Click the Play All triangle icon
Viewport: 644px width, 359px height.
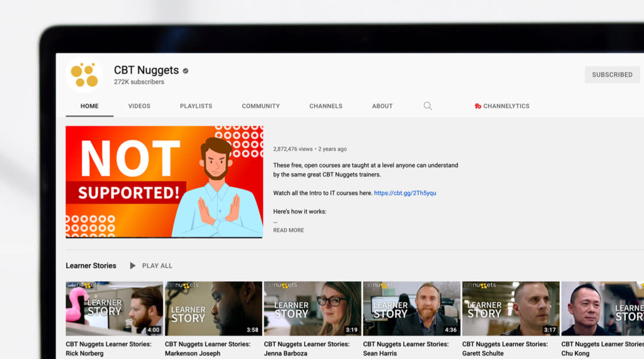click(x=132, y=266)
